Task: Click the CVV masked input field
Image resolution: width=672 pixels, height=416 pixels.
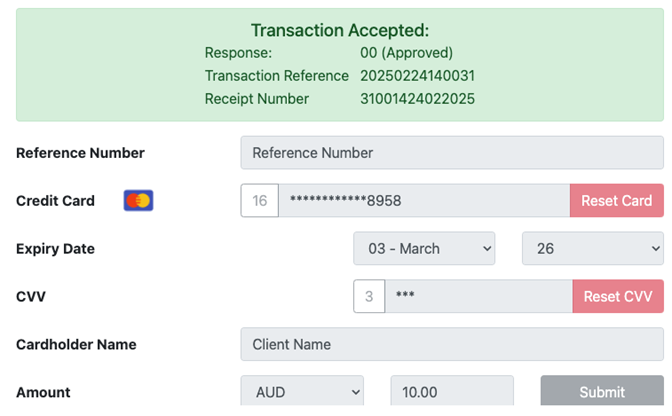Action: coord(477,296)
